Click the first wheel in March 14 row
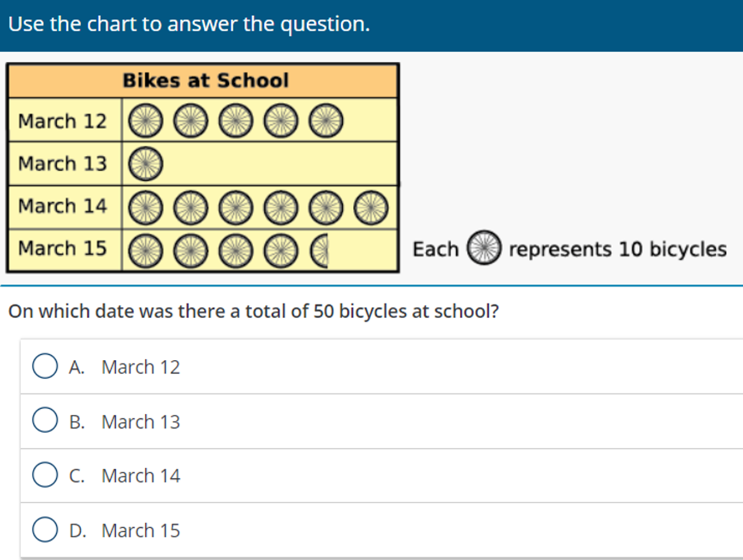This screenshot has height=560, width=743. [x=146, y=207]
